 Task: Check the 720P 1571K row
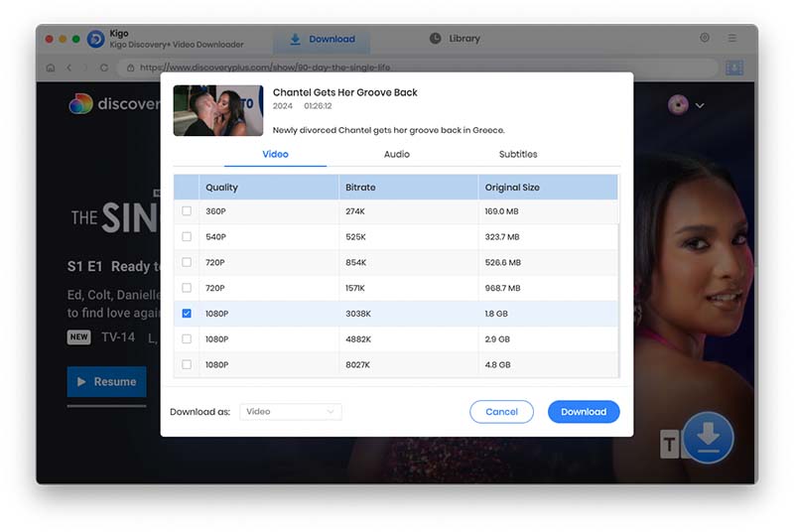click(x=187, y=288)
